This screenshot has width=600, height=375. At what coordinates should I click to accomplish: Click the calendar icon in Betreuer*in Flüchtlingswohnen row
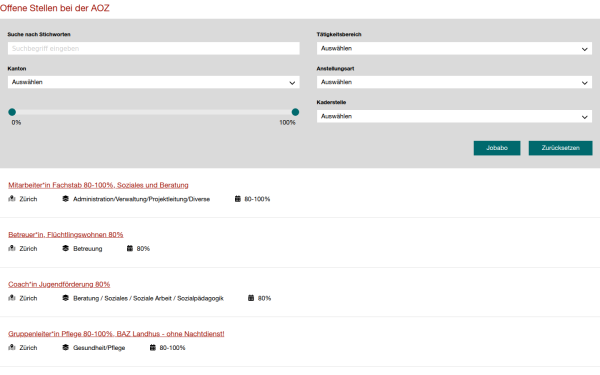click(x=130, y=248)
